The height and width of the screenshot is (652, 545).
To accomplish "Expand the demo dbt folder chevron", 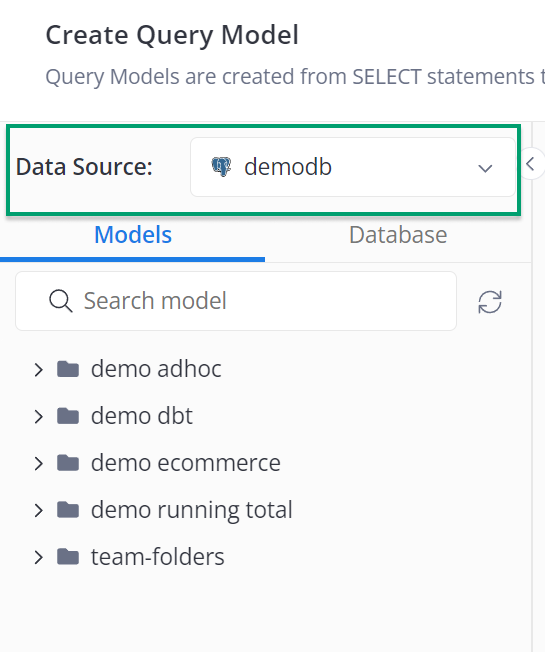I will click(39, 416).
